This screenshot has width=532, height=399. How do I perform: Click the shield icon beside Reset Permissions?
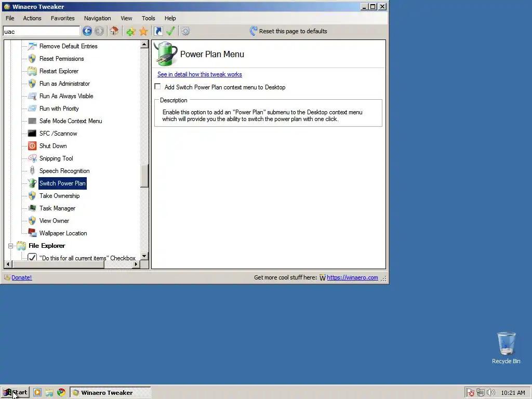[32, 59]
